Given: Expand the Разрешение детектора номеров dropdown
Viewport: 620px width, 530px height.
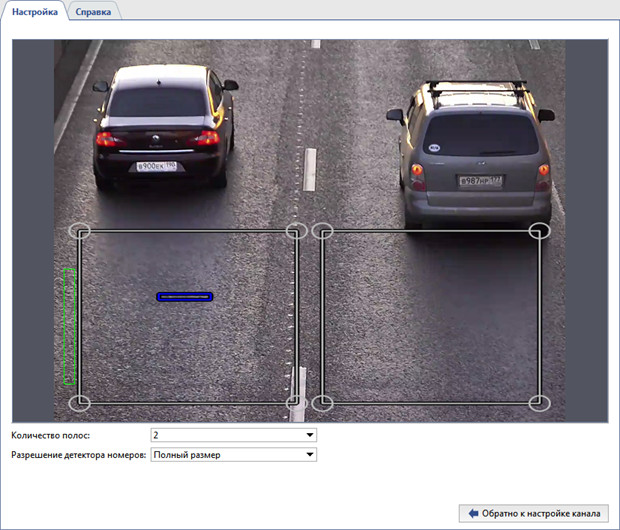Looking at the screenshot, I should (x=233, y=455).
